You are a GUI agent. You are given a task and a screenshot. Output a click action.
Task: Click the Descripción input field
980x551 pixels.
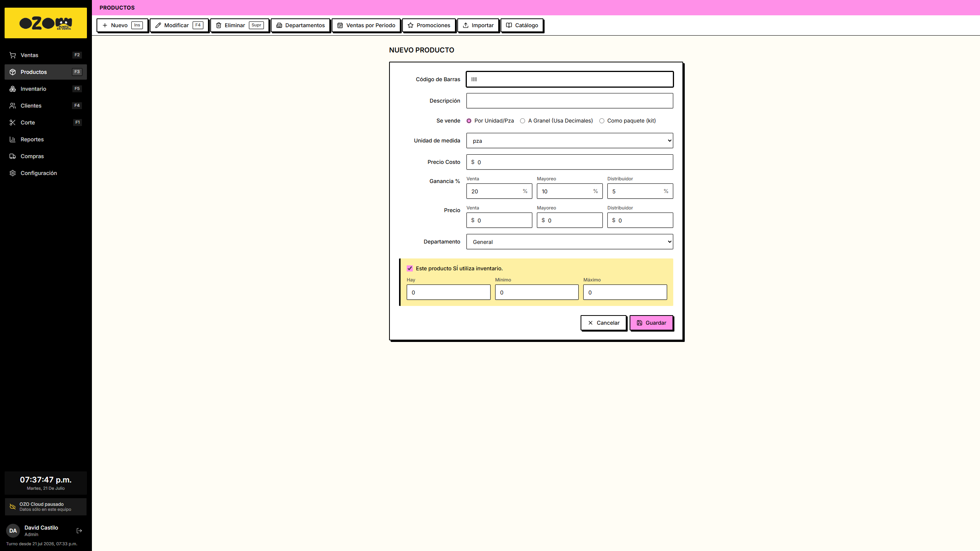pos(569,101)
